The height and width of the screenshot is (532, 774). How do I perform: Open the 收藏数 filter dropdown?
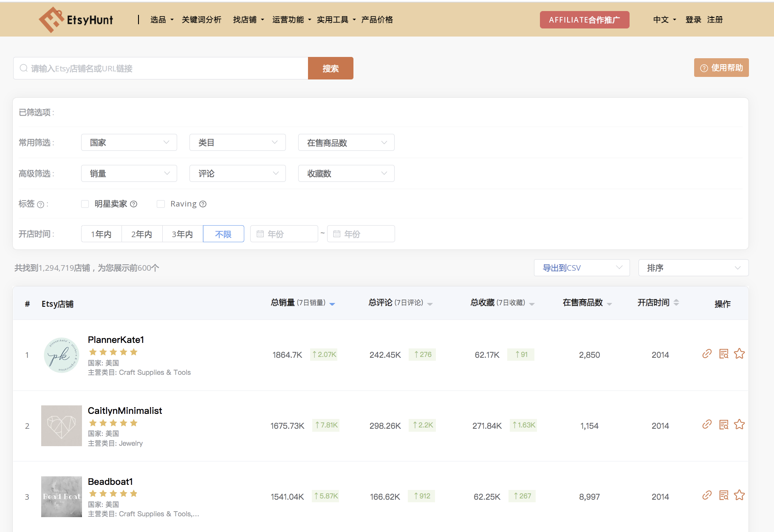coord(346,173)
